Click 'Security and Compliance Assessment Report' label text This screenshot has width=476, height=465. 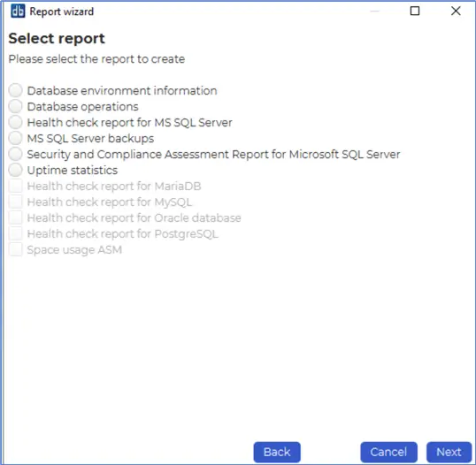pyautogui.click(x=214, y=155)
